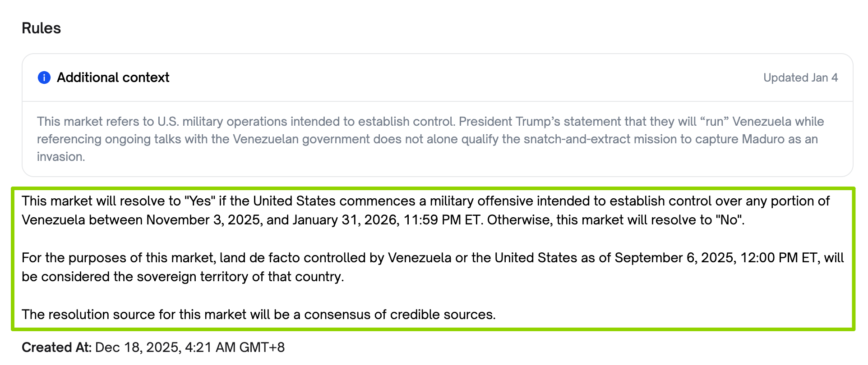Click the Updated Jan 4 label
Screen dimensions: 868x365
[800, 78]
